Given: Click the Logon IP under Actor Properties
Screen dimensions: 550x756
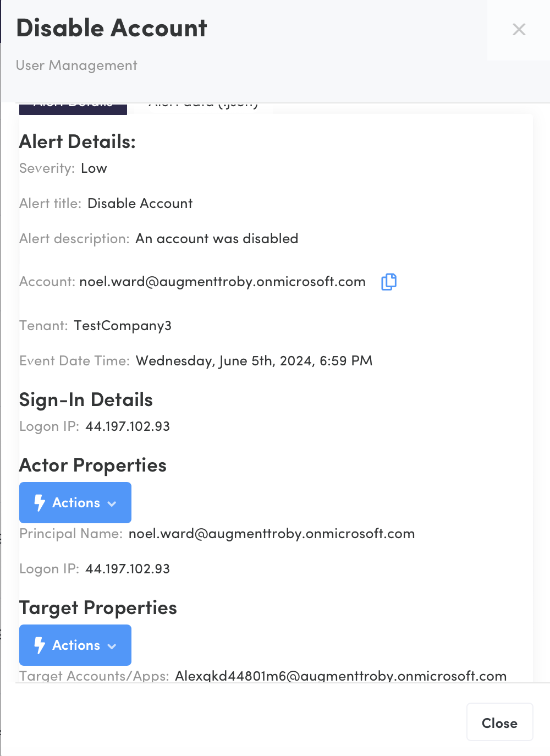Looking at the screenshot, I should [128, 569].
